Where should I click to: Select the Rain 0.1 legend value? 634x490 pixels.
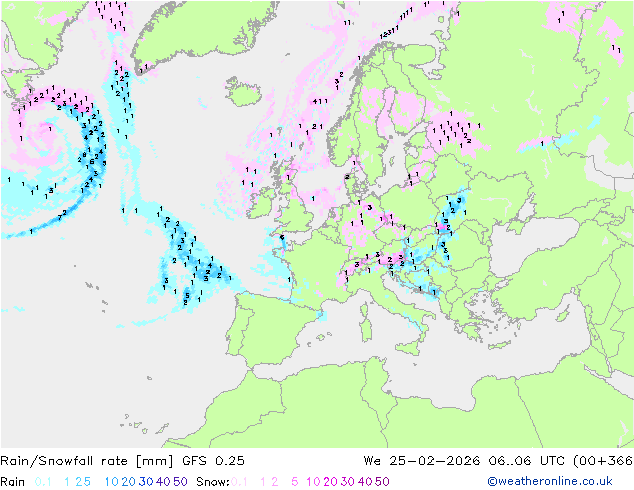[x=43, y=482]
